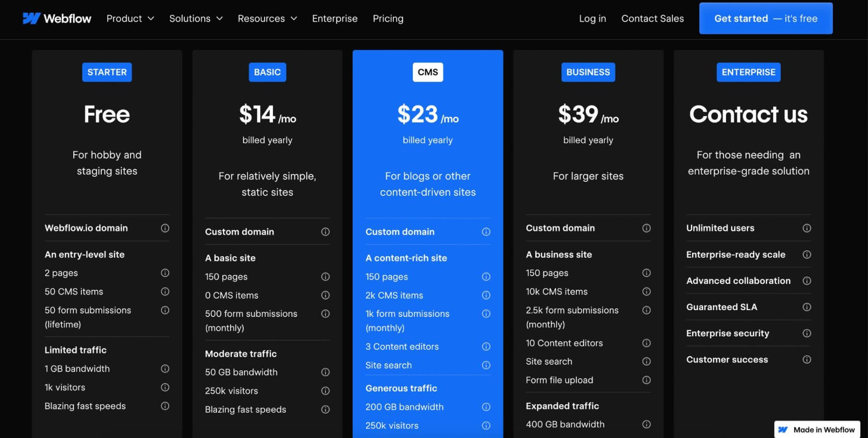
Task: Show info for Business plan 150 pages
Action: click(646, 273)
